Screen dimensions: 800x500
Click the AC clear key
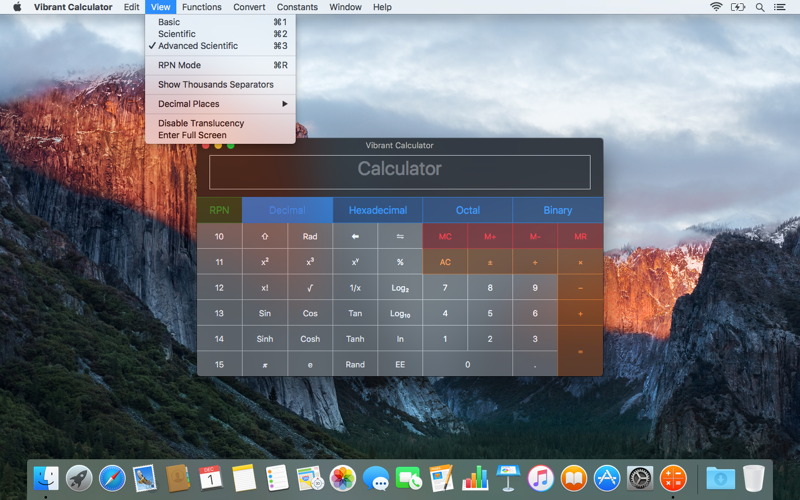(x=445, y=262)
